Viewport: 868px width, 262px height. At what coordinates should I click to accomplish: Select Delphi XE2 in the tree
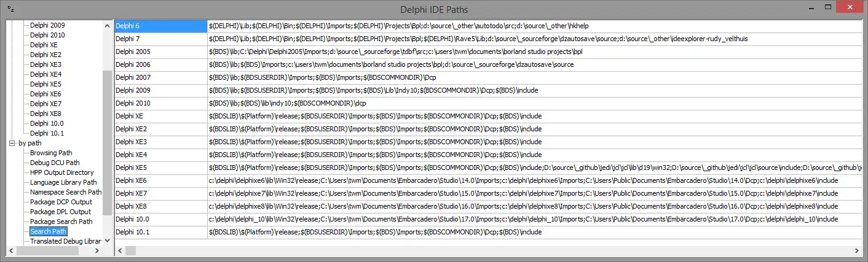coord(45,55)
